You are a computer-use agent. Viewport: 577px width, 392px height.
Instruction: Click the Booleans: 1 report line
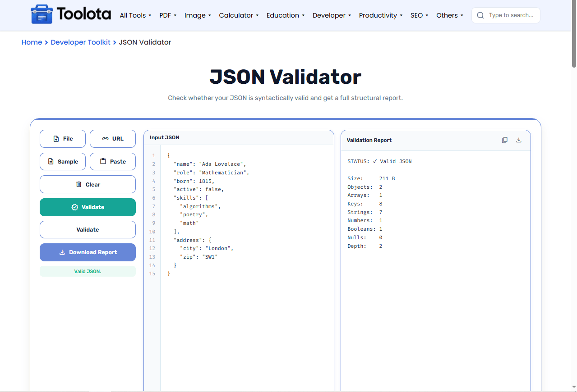365,229
